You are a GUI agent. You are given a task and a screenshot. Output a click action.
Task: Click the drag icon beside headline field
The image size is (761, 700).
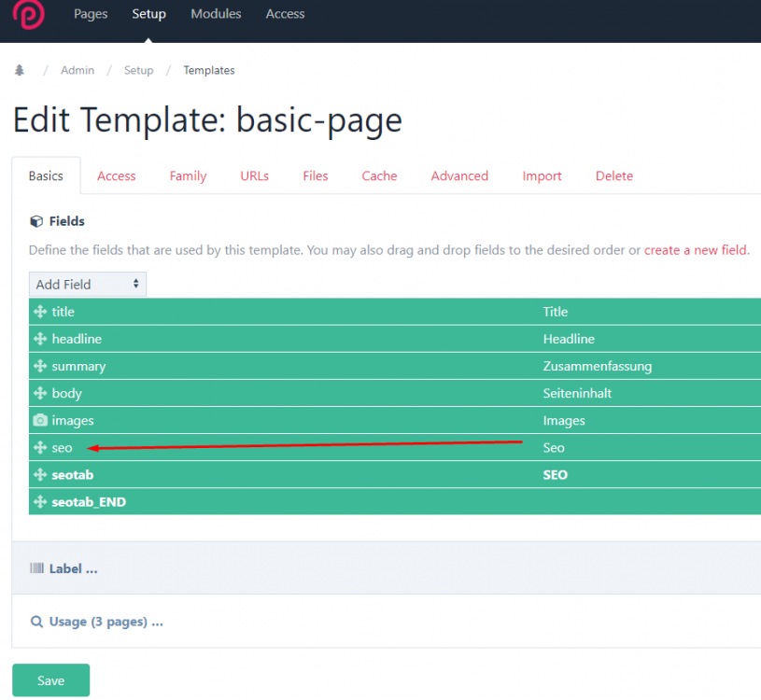(39, 339)
